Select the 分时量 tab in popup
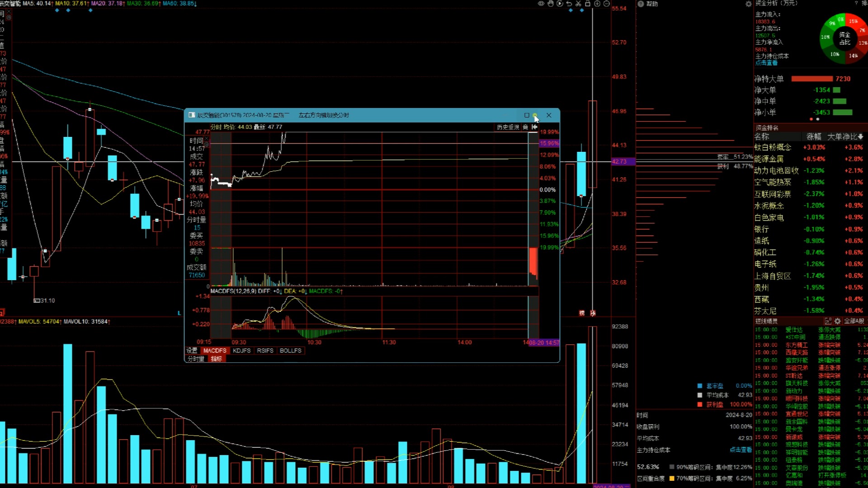This screenshot has height=488, width=868. click(x=196, y=359)
